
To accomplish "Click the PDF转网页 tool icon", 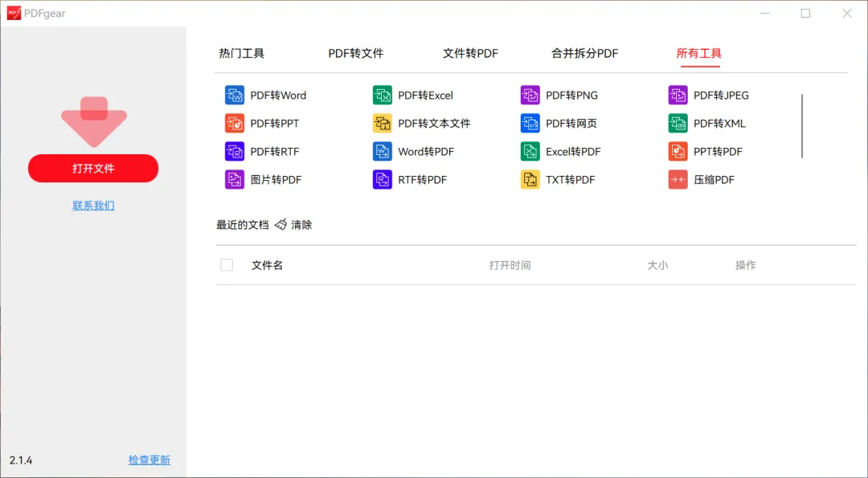I will click(x=530, y=124).
